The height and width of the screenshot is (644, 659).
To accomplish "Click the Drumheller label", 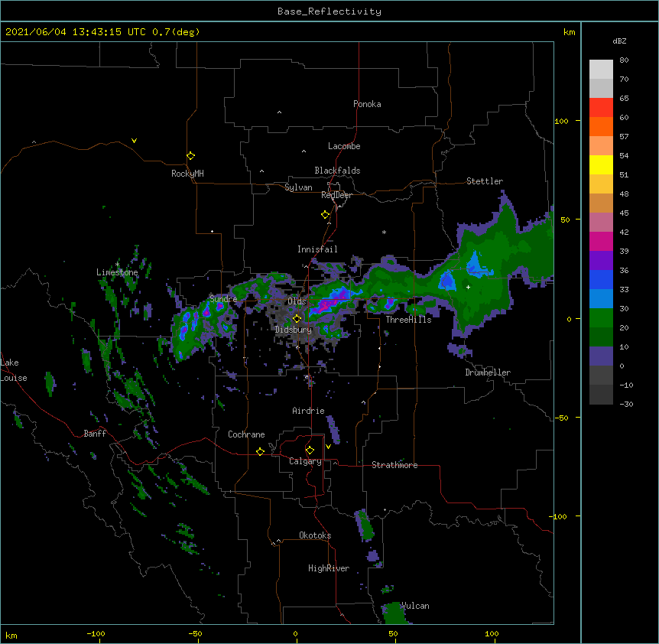I will [488, 372].
